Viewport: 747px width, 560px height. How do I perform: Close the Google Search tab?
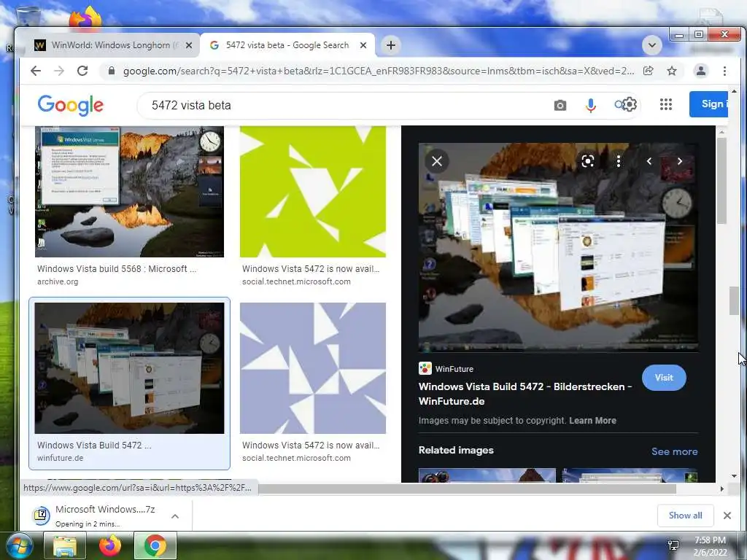[363, 45]
